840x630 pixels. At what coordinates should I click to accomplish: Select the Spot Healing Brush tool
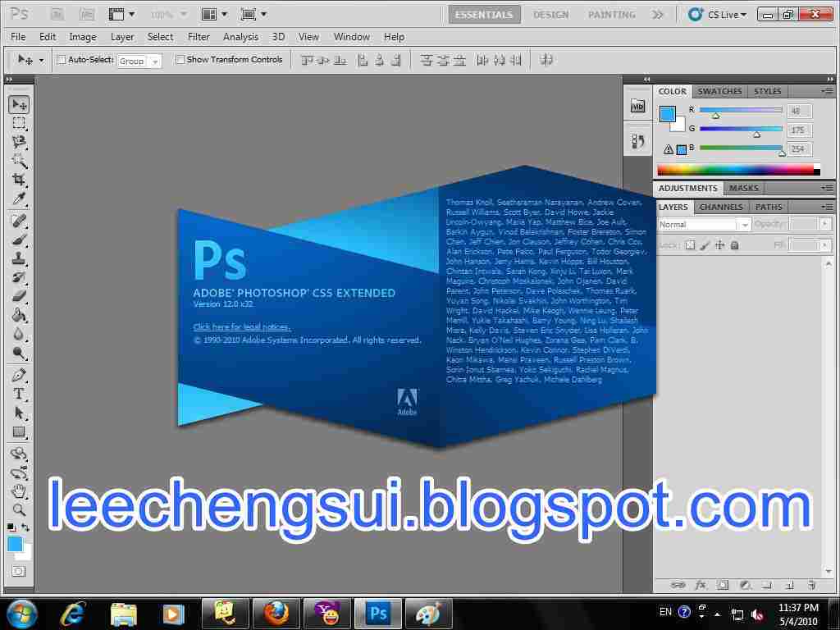pyautogui.click(x=20, y=220)
